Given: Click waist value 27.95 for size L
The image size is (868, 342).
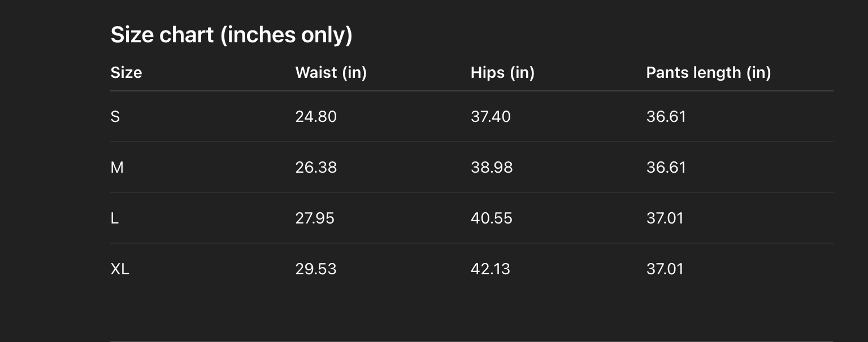Looking at the screenshot, I should (315, 218).
